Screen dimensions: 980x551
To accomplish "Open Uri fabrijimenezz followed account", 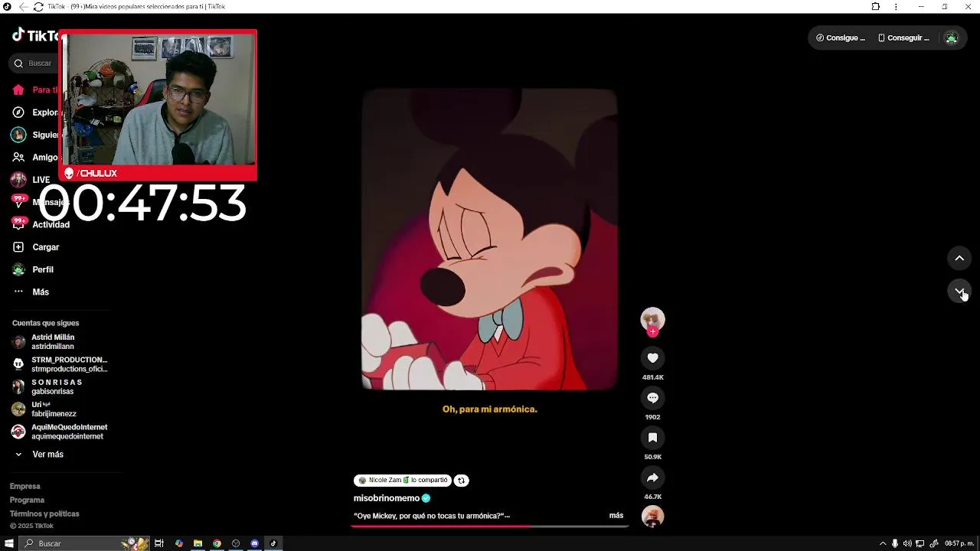I will click(44, 409).
